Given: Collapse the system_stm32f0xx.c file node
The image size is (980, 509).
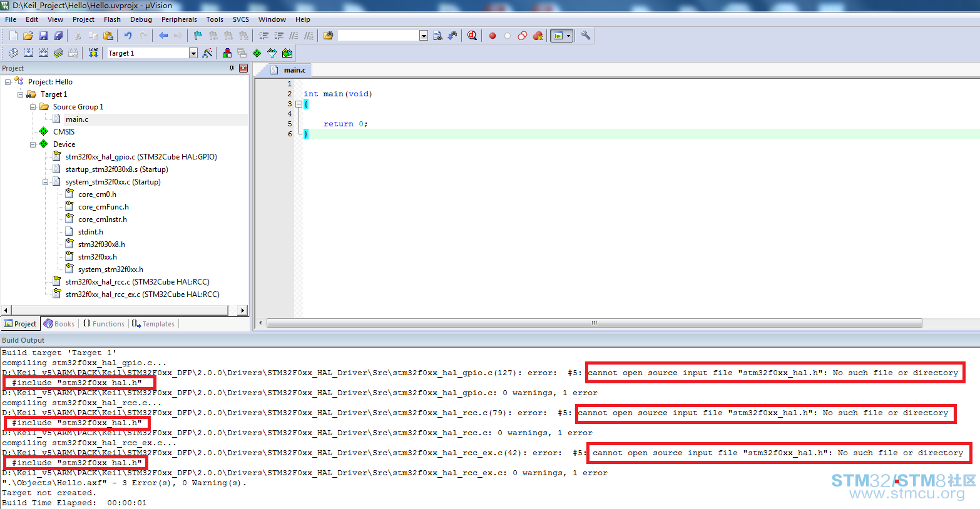Looking at the screenshot, I should [x=45, y=182].
